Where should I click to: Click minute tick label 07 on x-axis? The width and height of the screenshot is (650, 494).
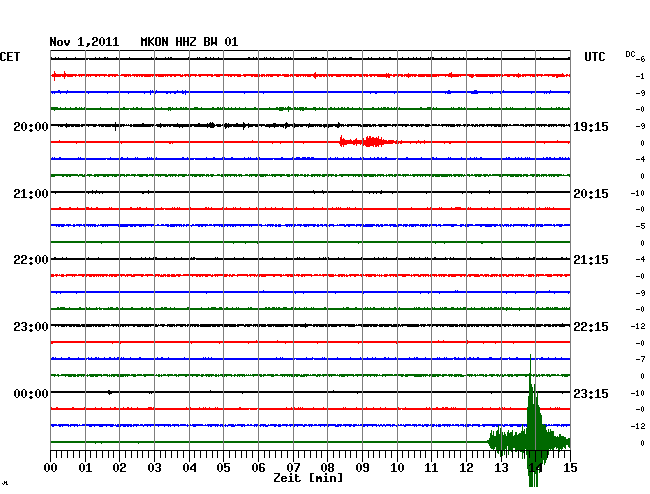pyautogui.click(x=293, y=467)
